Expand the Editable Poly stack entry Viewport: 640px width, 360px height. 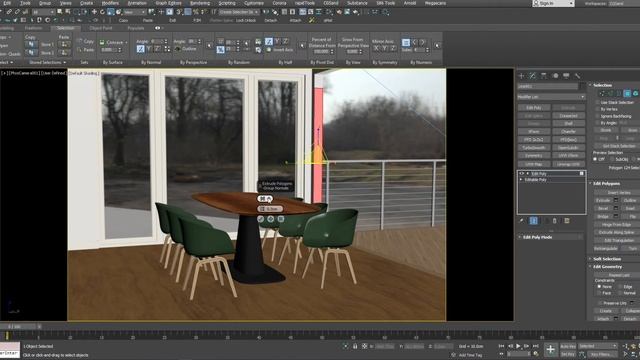pos(521,180)
